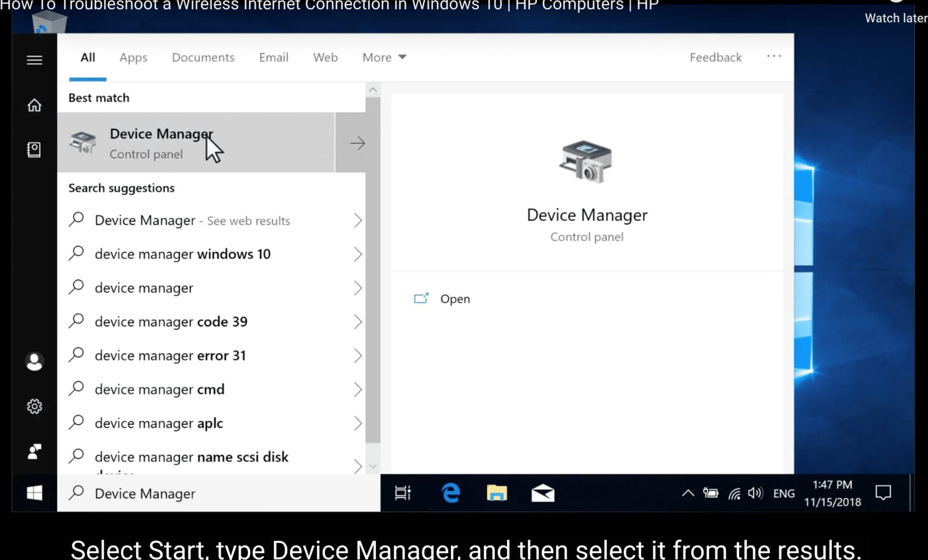Screen dimensions: 928x560
Task: Click the feedback person icon in sidebar
Action: 34,451
